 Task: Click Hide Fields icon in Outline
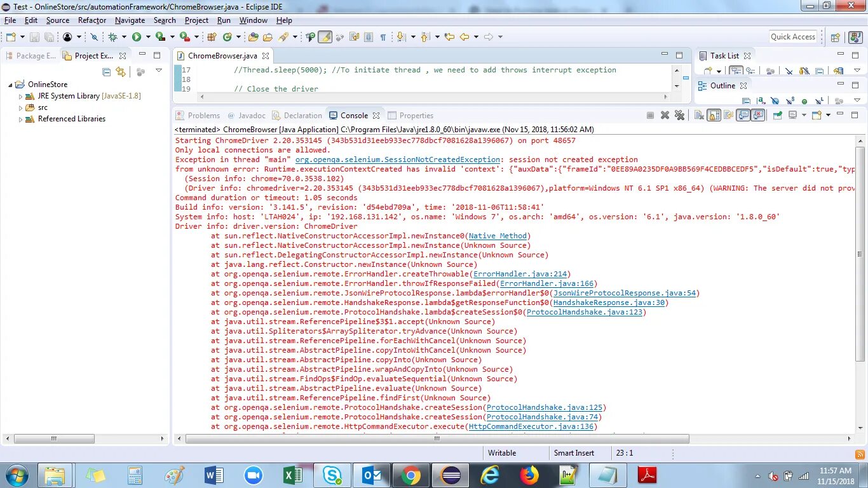[x=775, y=100]
